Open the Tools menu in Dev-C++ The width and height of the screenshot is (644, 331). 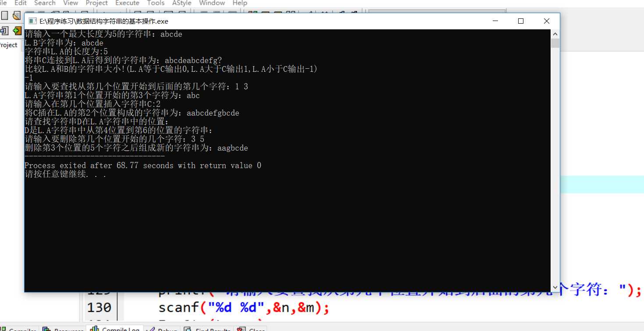pos(156,3)
